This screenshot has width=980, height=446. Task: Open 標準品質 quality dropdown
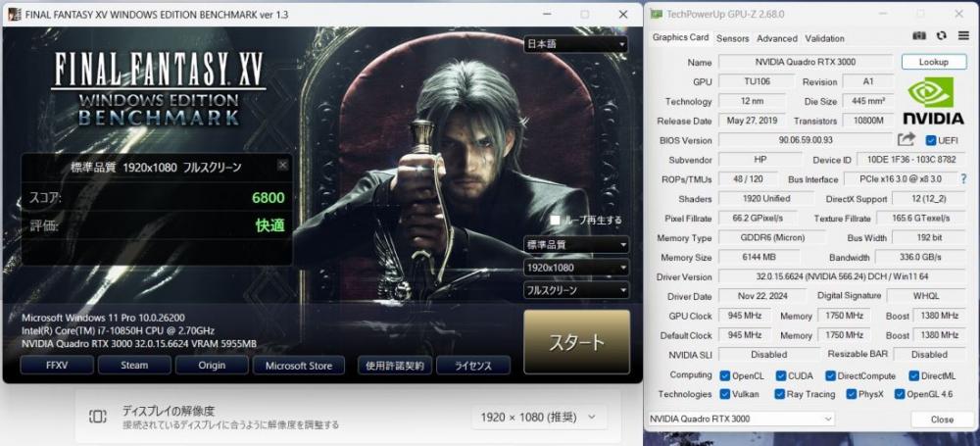click(576, 245)
